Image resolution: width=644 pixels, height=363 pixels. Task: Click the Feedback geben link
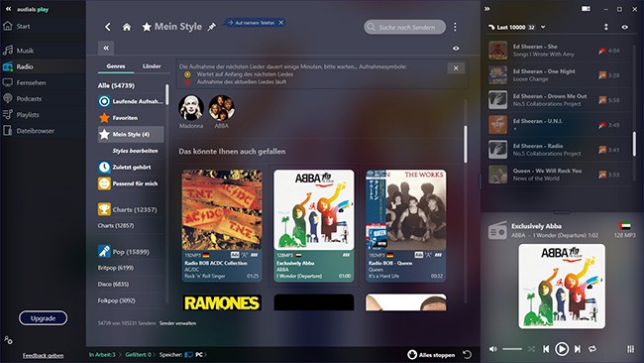44,356
